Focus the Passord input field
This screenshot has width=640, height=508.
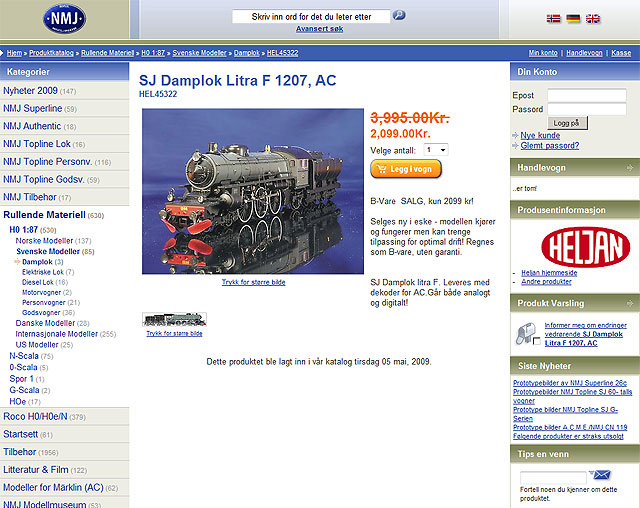pyautogui.click(x=587, y=109)
